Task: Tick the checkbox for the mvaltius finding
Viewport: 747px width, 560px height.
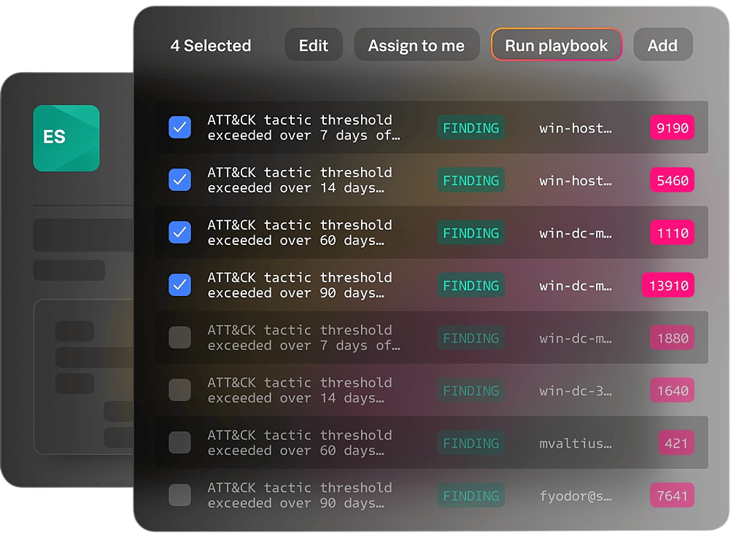Action: tap(179, 443)
